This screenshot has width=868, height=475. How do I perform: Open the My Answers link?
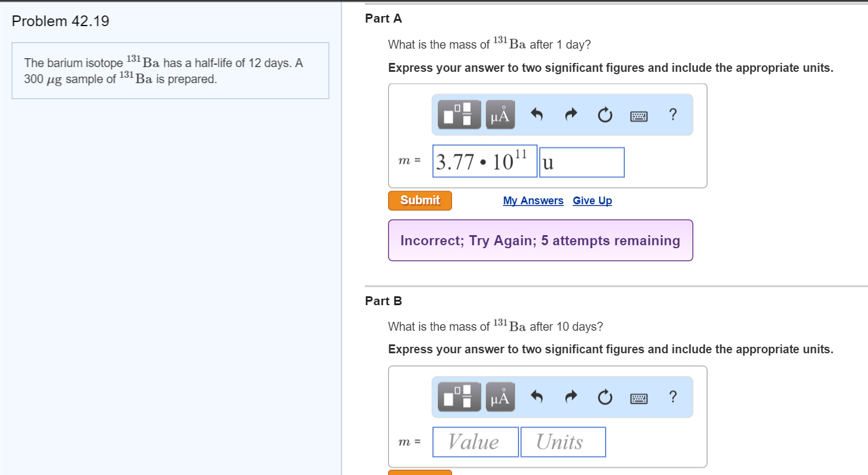pyautogui.click(x=532, y=200)
